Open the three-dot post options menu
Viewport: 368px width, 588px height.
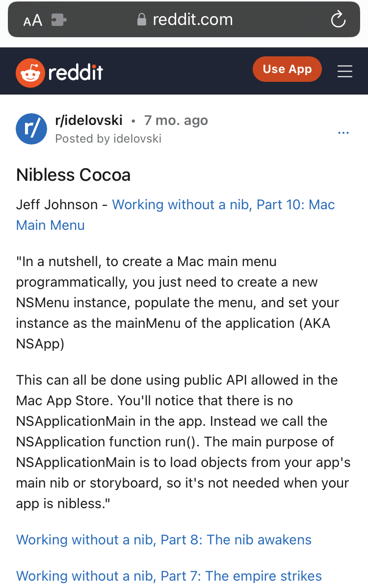coord(343,133)
